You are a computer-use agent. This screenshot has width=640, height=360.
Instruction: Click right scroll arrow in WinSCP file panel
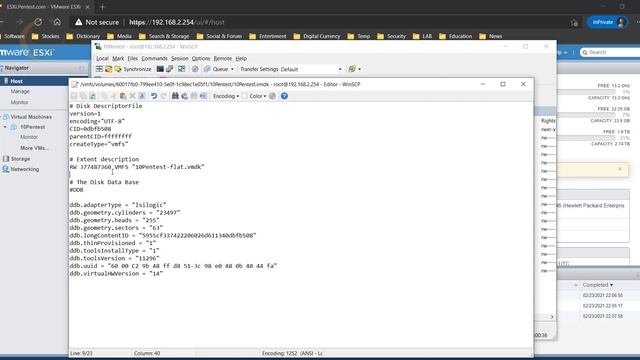(x=552, y=317)
